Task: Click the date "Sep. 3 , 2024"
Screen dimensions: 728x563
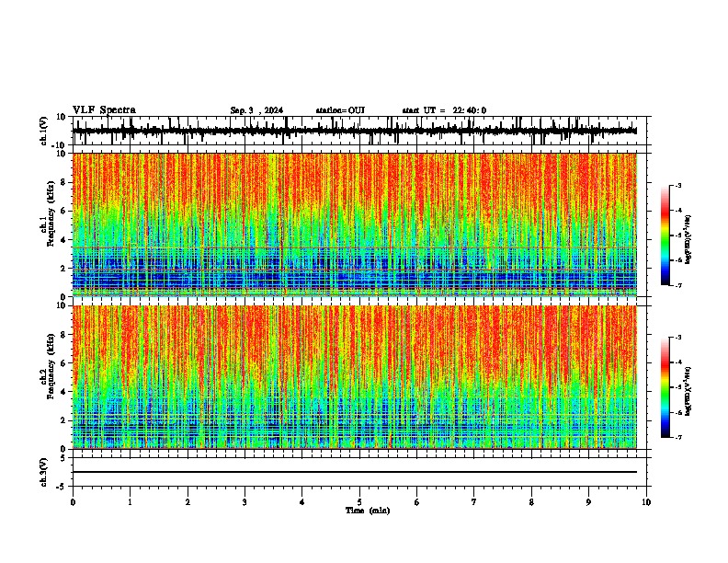Action: [x=256, y=110]
